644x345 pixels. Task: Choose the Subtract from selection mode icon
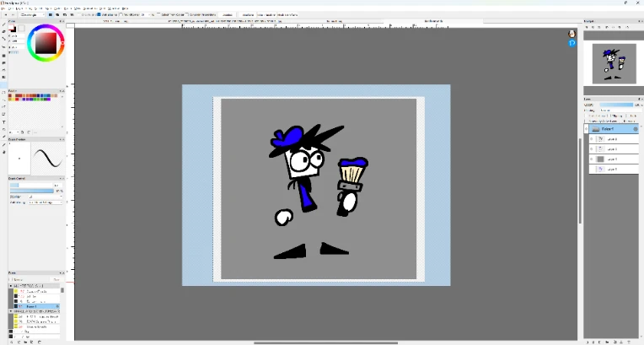coord(64,15)
